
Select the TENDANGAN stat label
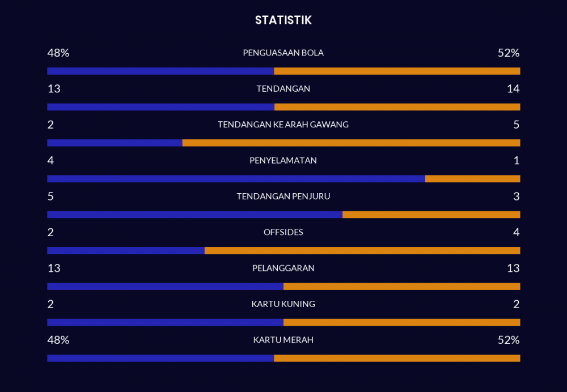click(x=283, y=88)
